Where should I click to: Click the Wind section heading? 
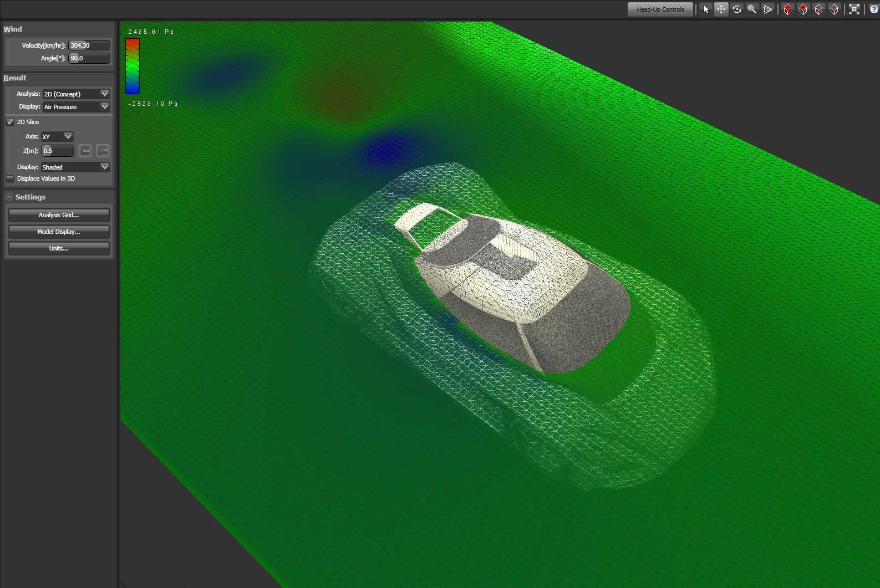(13, 29)
